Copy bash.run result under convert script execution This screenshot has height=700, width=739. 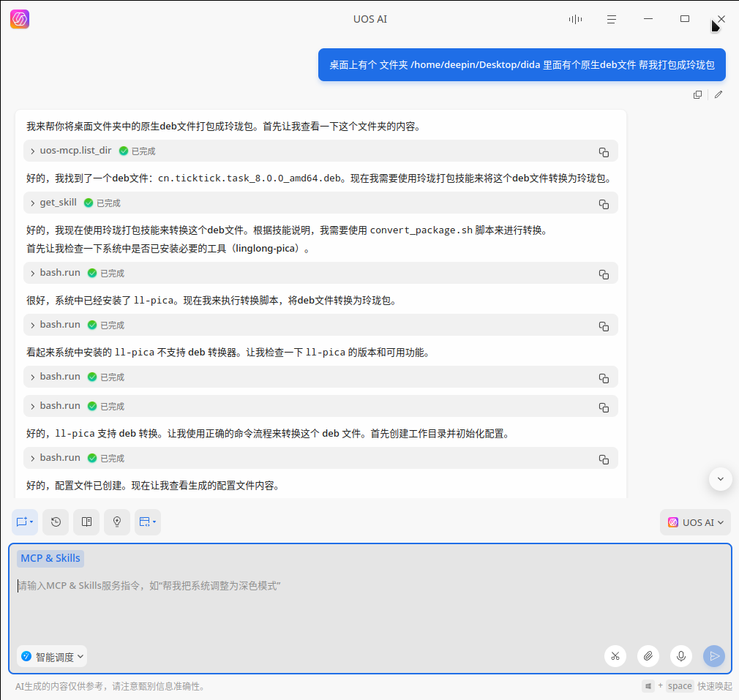tap(604, 326)
